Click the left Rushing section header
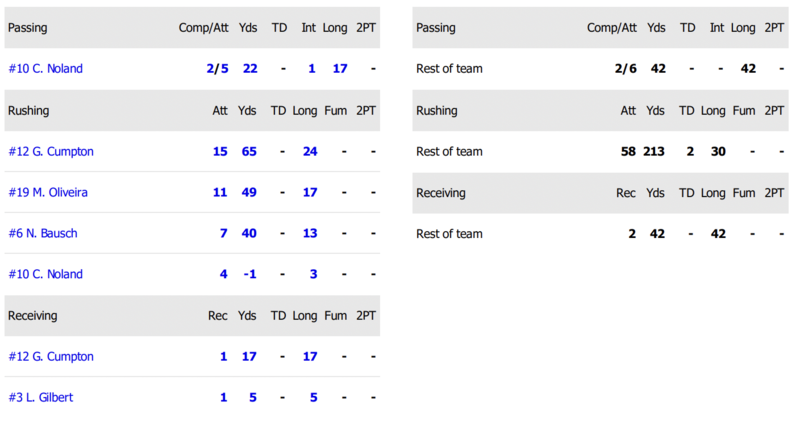This screenshot has height=443, width=800. [x=28, y=110]
